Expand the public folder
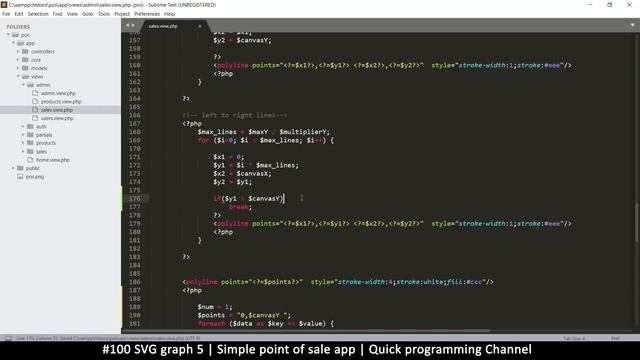The image size is (640, 360). 13,168
